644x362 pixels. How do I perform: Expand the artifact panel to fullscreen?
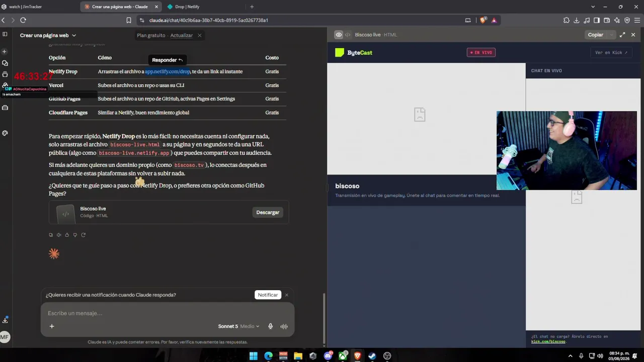622,35
